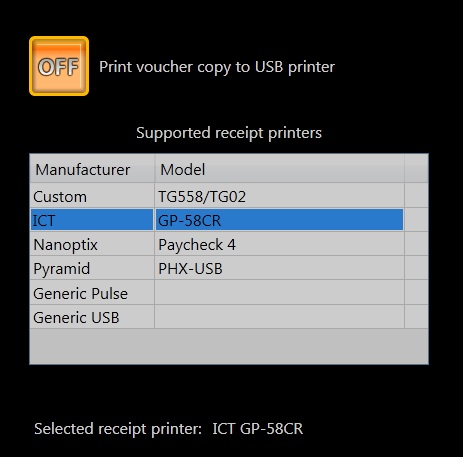Click the TG558/TG02 model cell
This screenshot has width=463, height=457.
coord(279,196)
